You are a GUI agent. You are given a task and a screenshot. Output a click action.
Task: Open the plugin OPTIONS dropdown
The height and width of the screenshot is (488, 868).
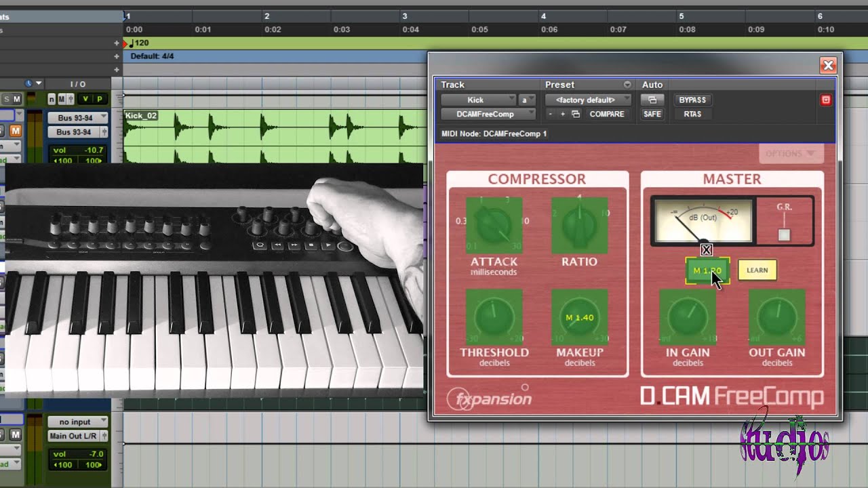coord(790,154)
